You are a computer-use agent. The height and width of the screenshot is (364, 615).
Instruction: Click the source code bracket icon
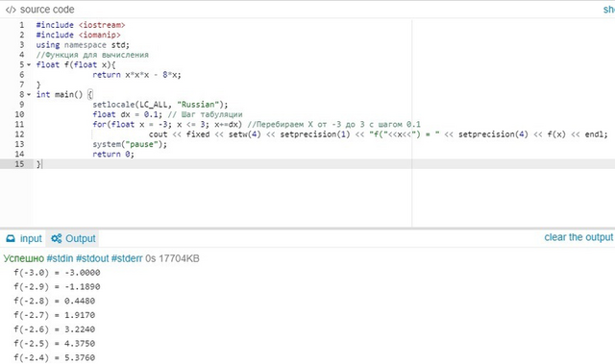click(x=11, y=10)
